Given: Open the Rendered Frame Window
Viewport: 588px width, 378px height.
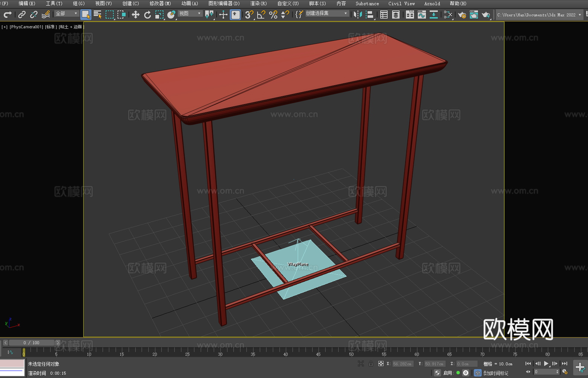Looking at the screenshot, I should [474, 15].
